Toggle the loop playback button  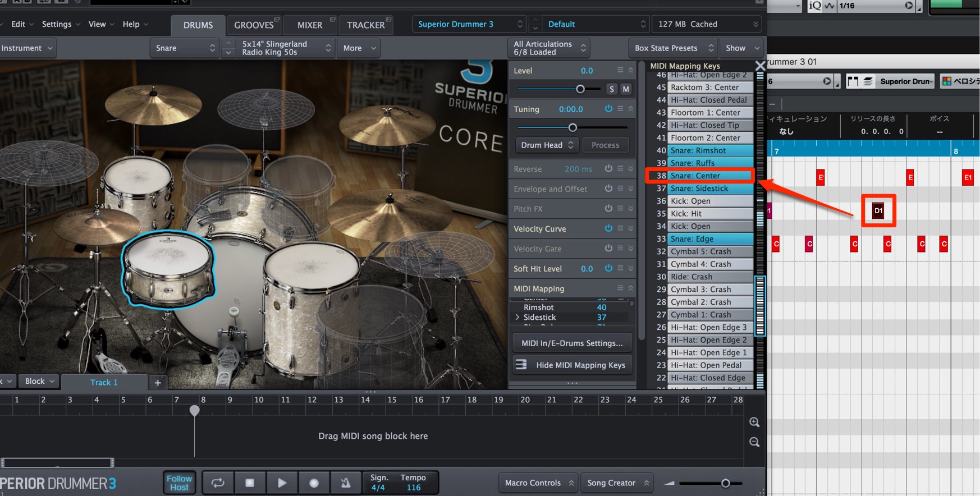click(218, 483)
